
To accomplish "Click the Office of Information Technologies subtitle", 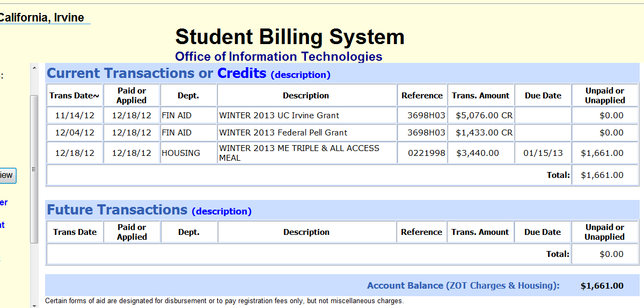I will click(x=279, y=56).
